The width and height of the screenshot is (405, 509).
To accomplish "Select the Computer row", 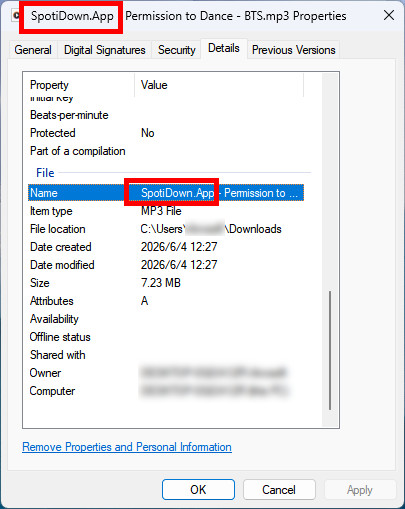I will click(x=166, y=391).
